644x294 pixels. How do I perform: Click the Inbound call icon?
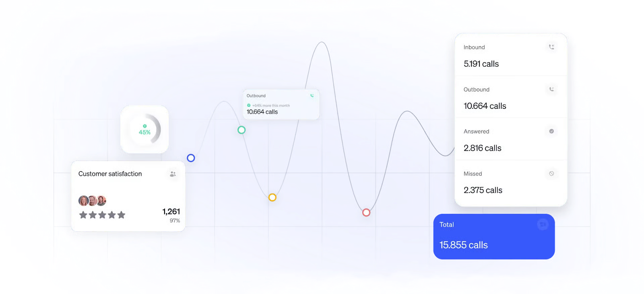tap(551, 47)
